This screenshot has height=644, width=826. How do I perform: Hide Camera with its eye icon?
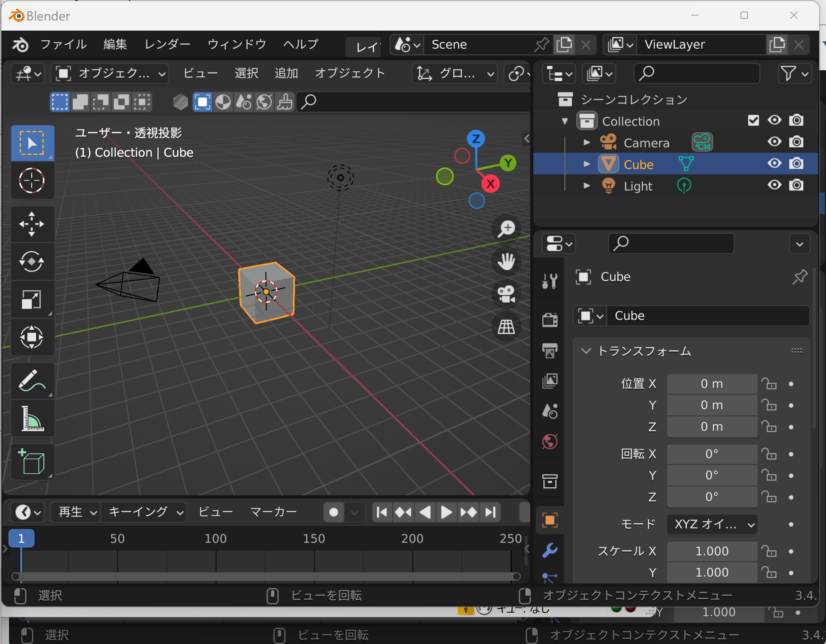pyautogui.click(x=774, y=142)
